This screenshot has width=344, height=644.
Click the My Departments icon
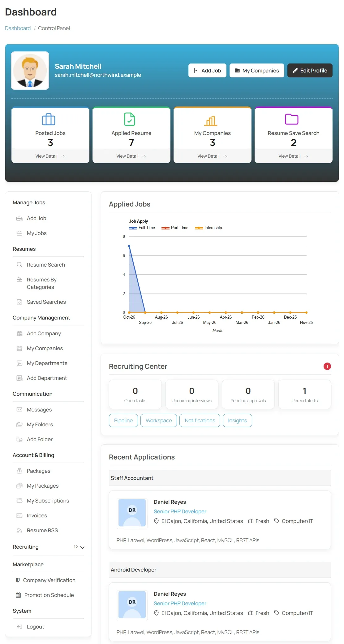19,363
